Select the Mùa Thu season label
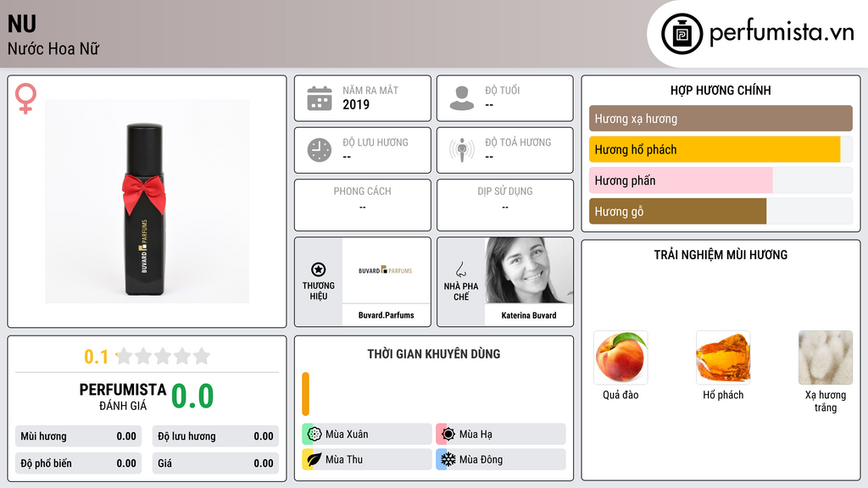The width and height of the screenshot is (868, 488). tap(344, 459)
